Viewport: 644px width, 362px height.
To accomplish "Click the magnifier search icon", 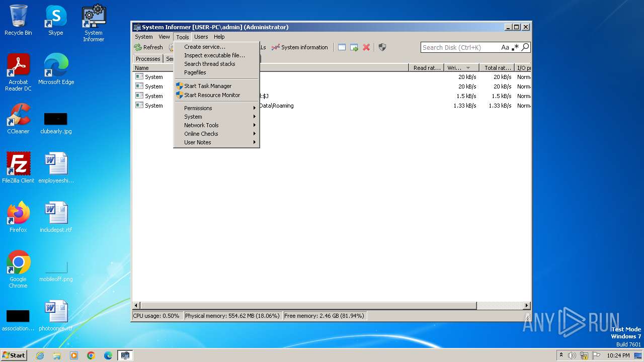I will coord(525,47).
